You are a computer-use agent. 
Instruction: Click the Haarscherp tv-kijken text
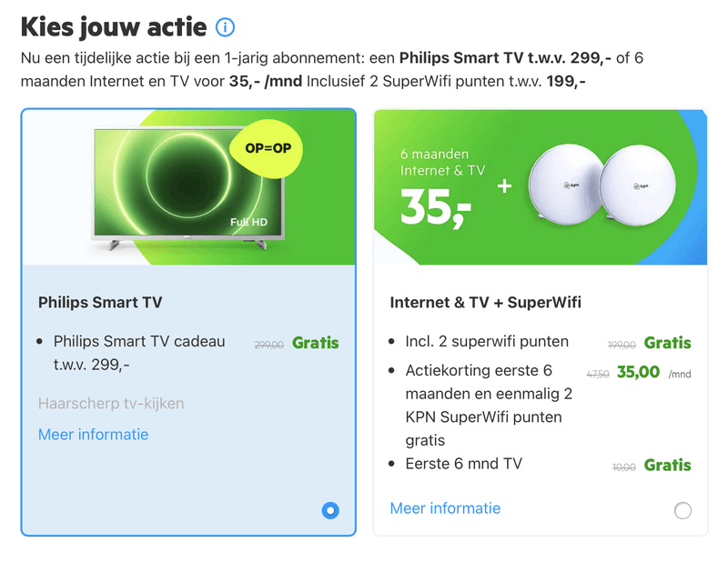tap(111, 403)
